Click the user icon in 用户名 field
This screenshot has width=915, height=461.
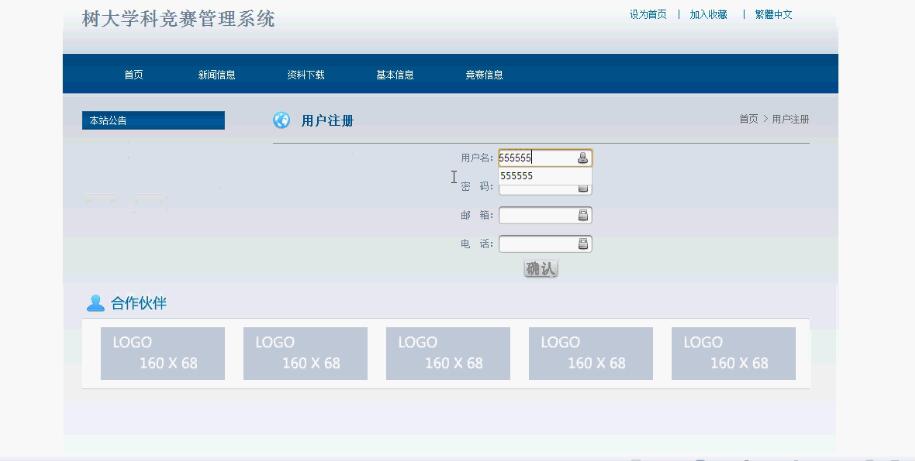pos(582,158)
